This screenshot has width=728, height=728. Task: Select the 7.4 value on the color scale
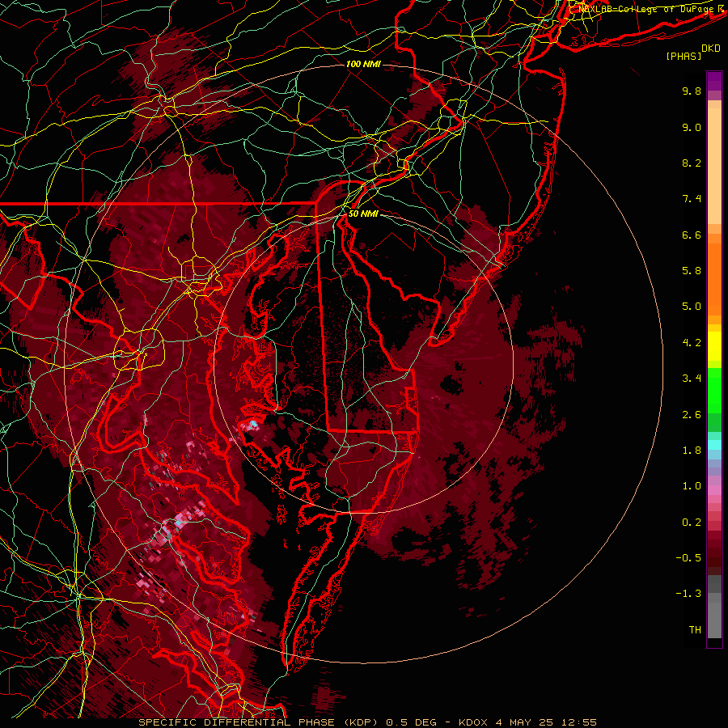click(692, 199)
